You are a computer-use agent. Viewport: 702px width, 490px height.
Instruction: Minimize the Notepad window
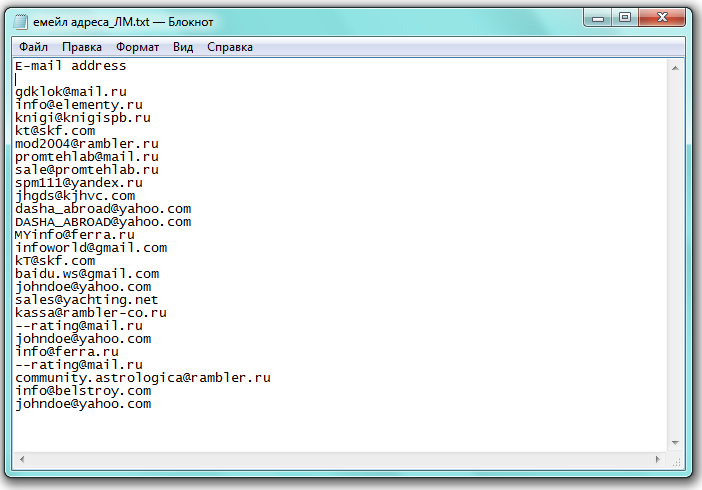click(x=598, y=18)
